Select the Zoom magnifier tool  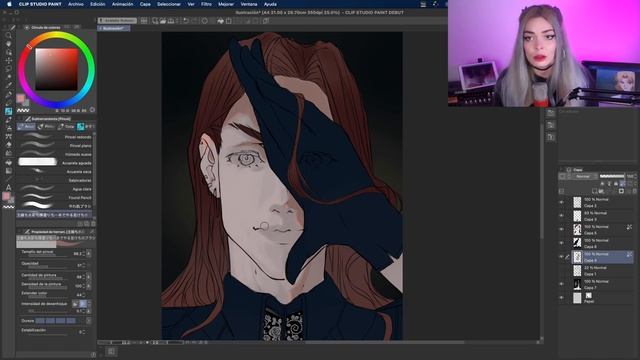click(9, 36)
